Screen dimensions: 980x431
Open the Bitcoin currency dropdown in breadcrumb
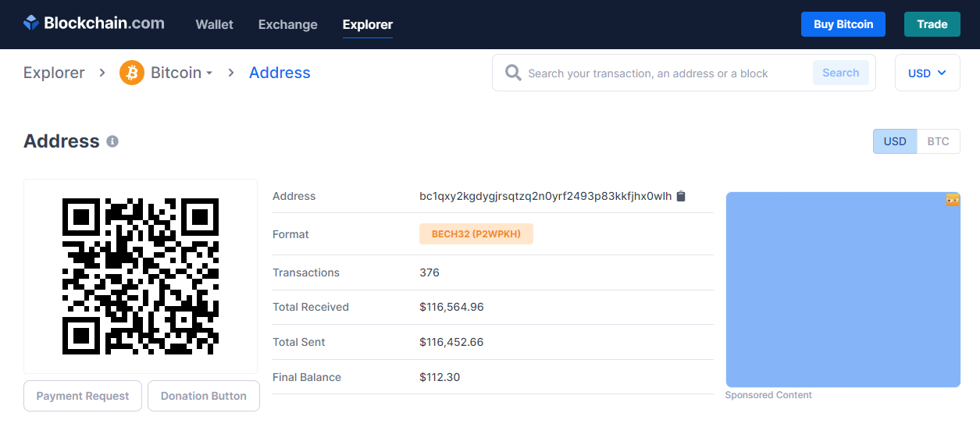(181, 73)
